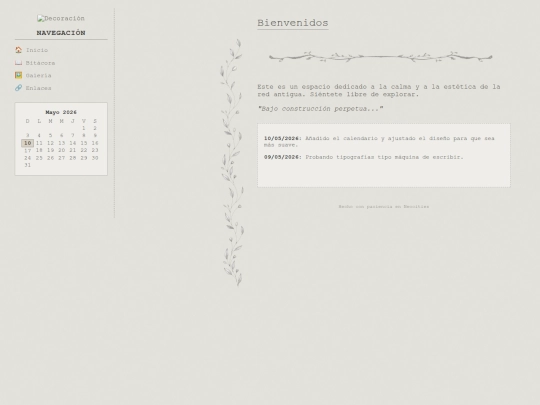This screenshot has width=540, height=405.
Task: Click the NAVEGACIÓN sidebar heading
Action: pyautogui.click(x=61, y=33)
